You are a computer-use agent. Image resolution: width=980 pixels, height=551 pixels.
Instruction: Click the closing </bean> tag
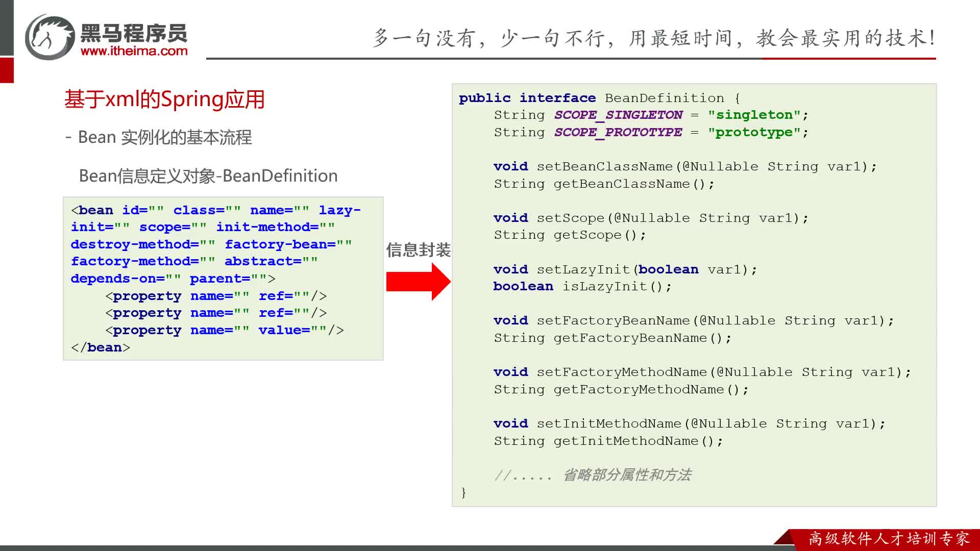click(101, 347)
